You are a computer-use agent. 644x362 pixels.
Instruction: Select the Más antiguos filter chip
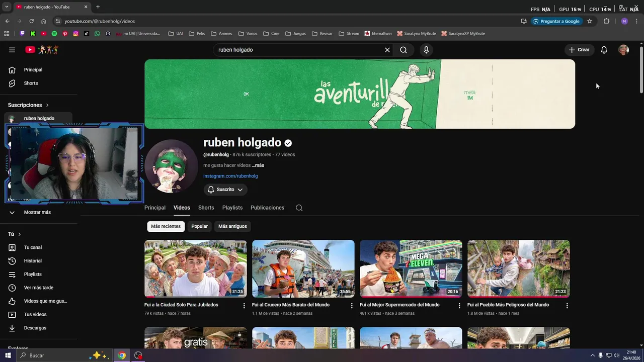point(232,226)
